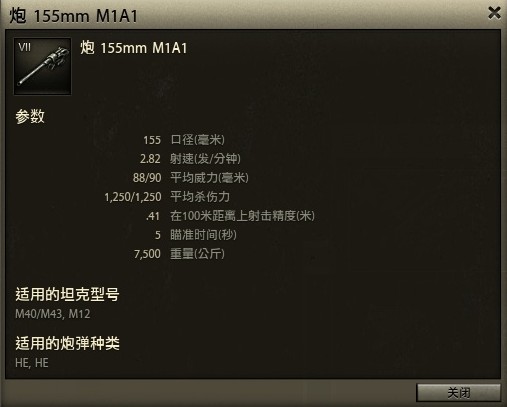Click the M40/M43, M12 tank list text

tap(53, 314)
